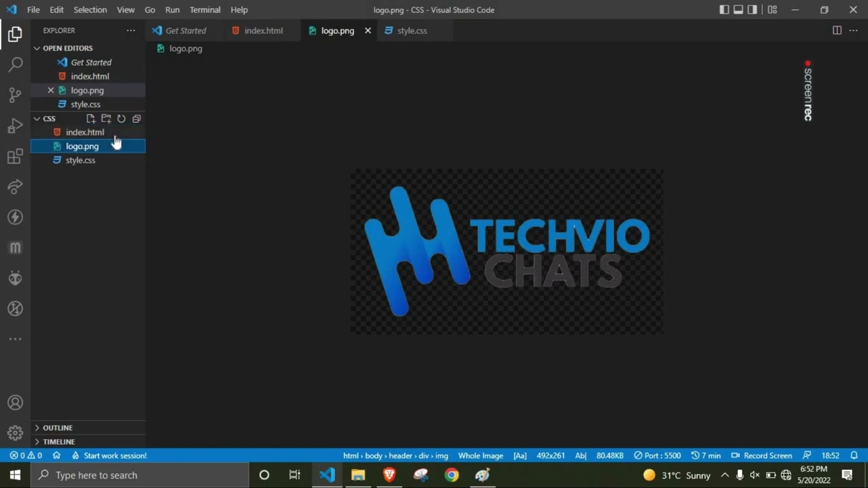The width and height of the screenshot is (868, 488).
Task: Select index.html in Open Editors
Action: pos(87,77)
